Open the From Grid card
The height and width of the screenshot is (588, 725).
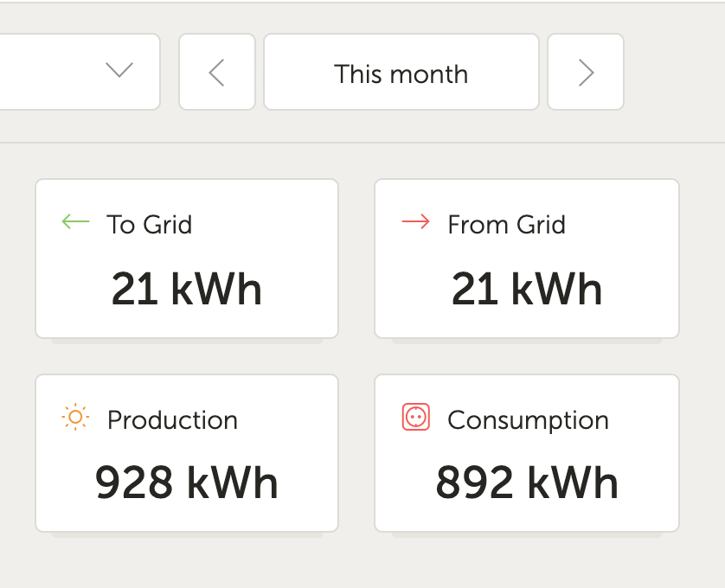coord(527,259)
